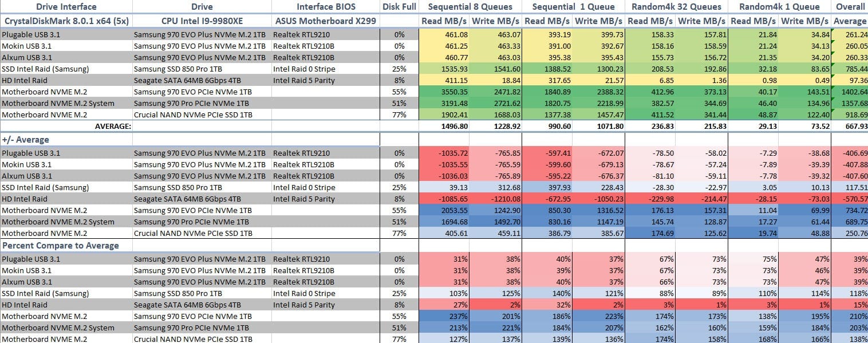Click the 237% dark blue cell

pos(444,316)
